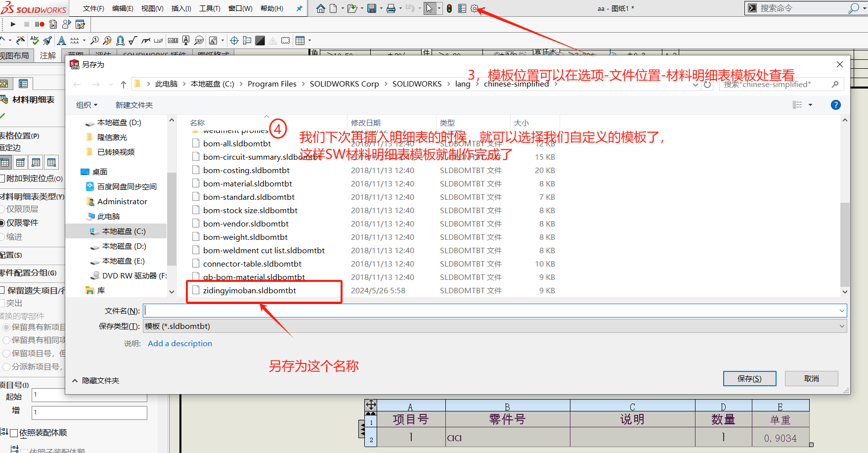Click the 取消 button
868x453 pixels.
click(811, 378)
